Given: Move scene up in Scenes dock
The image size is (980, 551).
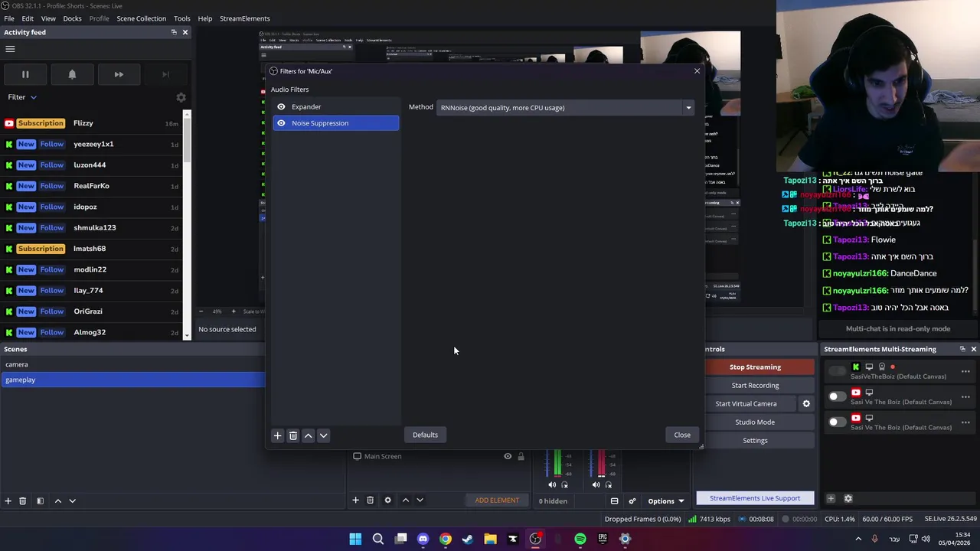Looking at the screenshot, I should 57,500.
